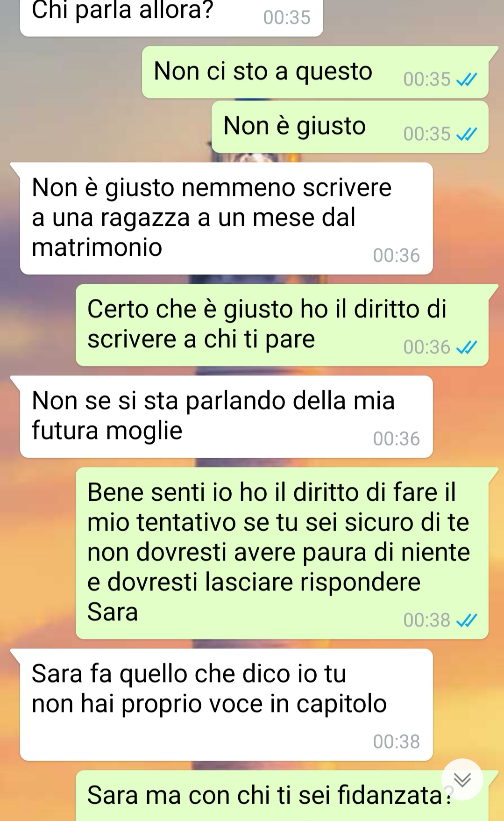Select 'Sara fa quello che dico io' message
504x821 pixels.
click(x=227, y=705)
